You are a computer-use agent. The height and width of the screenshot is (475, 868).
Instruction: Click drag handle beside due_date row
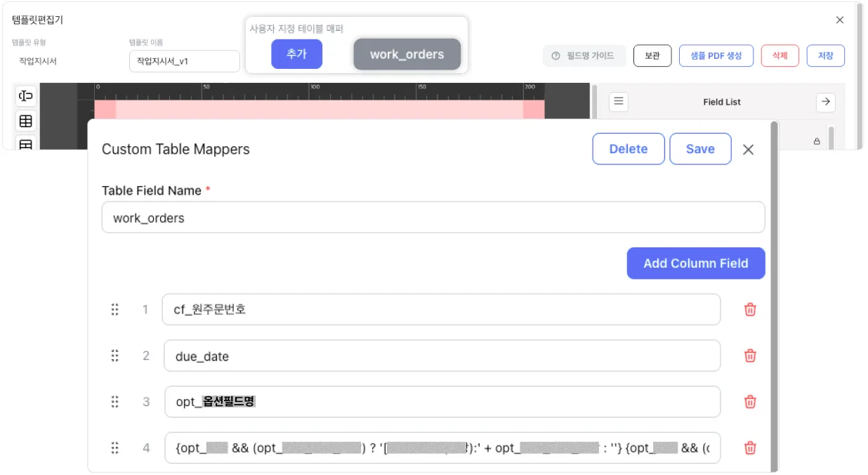tap(115, 356)
